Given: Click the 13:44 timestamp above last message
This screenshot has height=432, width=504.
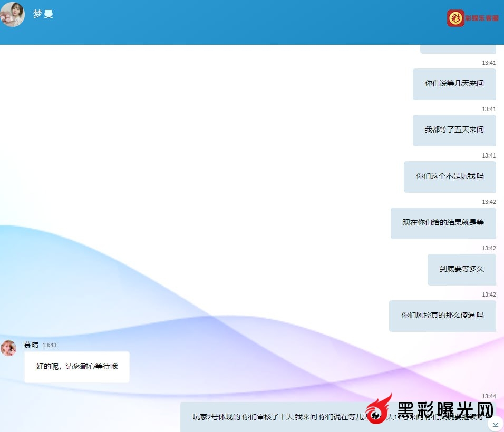Looking at the screenshot, I should coord(489,396).
